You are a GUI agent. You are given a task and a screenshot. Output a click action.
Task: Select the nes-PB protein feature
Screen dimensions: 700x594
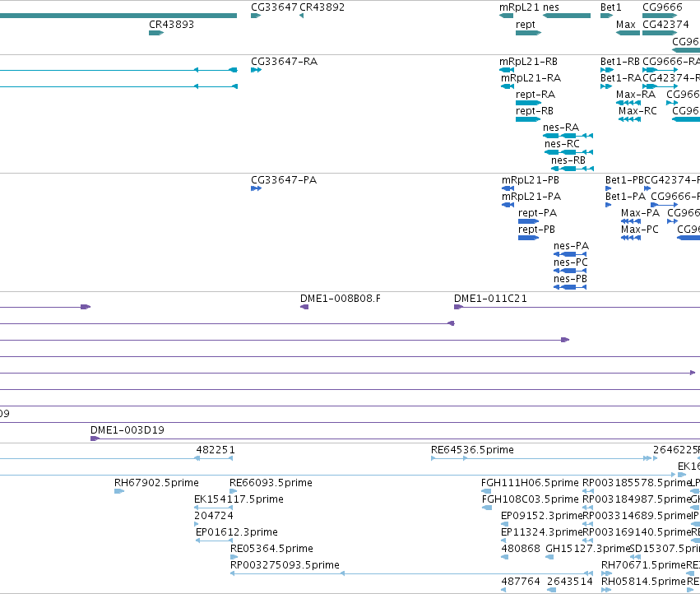tap(570, 287)
